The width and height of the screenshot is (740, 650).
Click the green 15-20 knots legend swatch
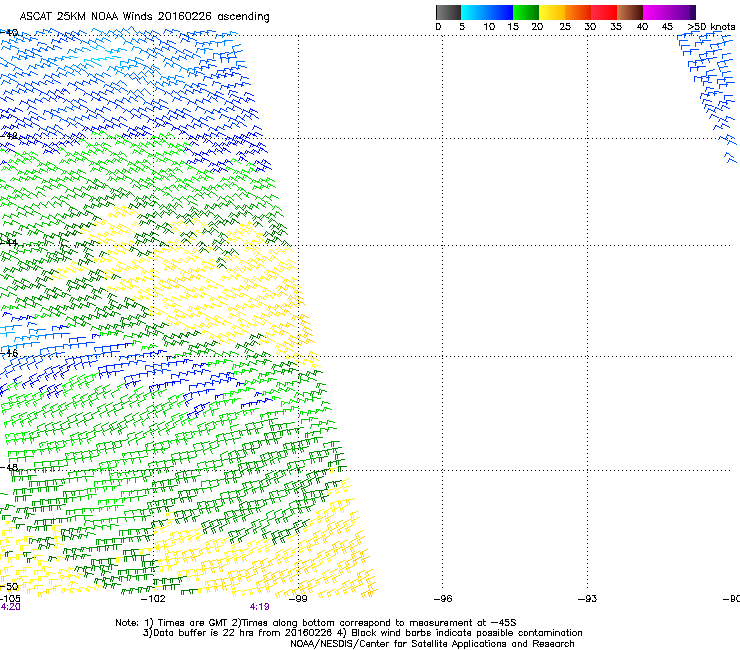click(x=526, y=12)
